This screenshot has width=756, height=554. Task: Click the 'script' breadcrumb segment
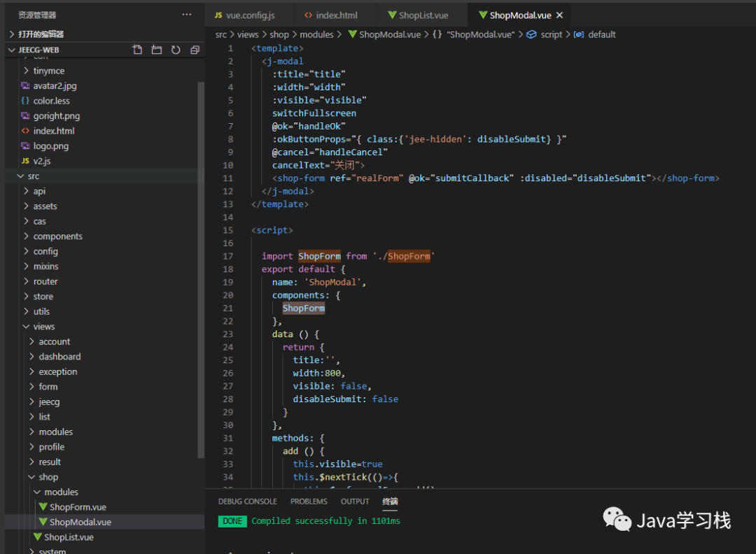click(x=552, y=34)
